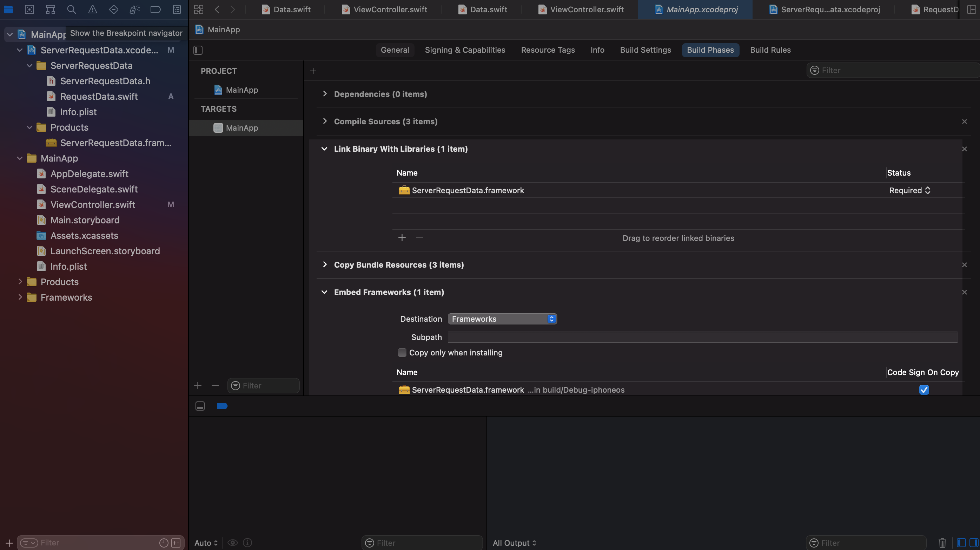
Task: Show the Issue navigator warning icon
Action: pos(92,9)
